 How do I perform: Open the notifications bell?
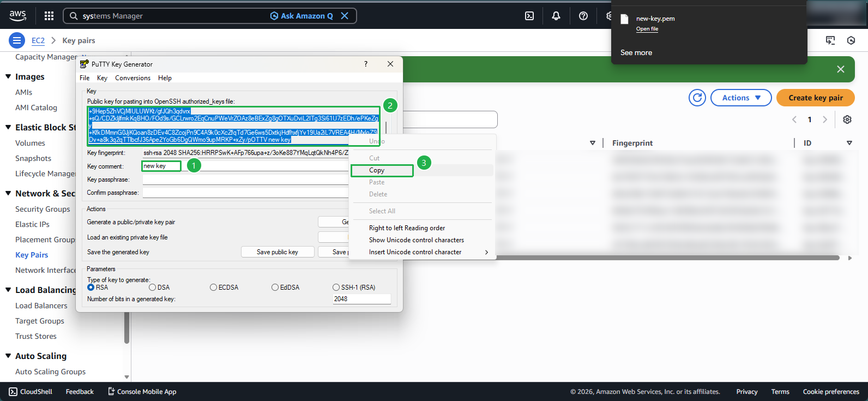point(556,16)
